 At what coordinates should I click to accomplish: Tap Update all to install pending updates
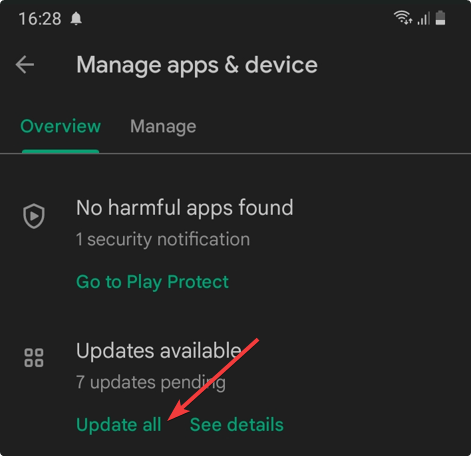click(119, 425)
